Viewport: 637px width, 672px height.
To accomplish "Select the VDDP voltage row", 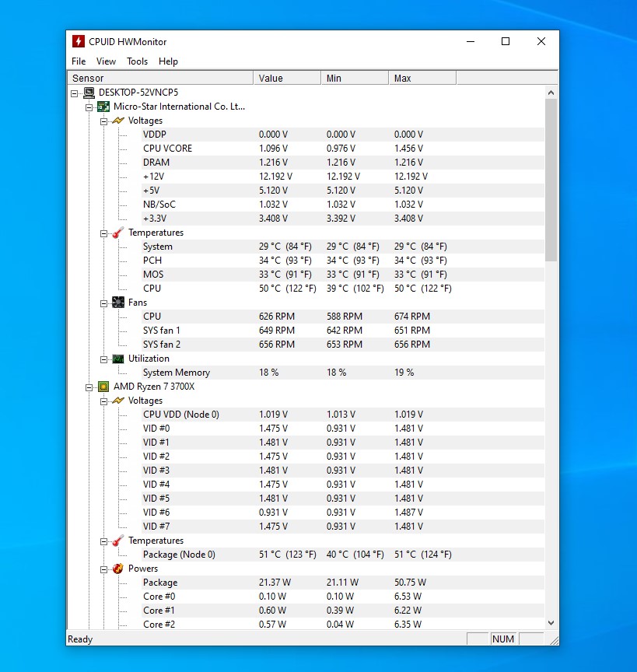I will [x=343, y=135].
